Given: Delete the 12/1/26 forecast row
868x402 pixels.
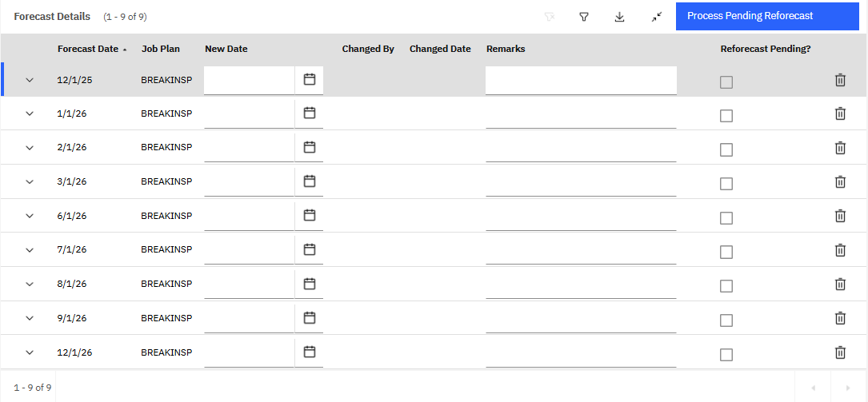Looking at the screenshot, I should click(x=840, y=352).
